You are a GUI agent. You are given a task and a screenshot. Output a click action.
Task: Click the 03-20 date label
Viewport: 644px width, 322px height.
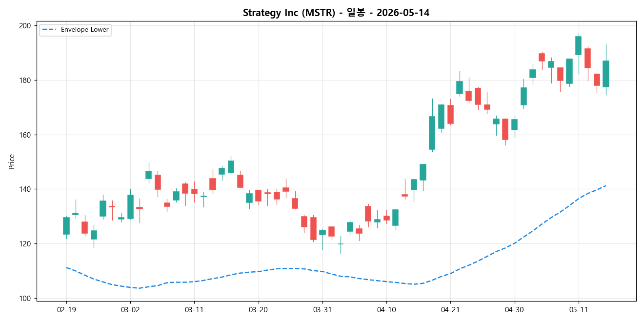pyautogui.click(x=259, y=309)
